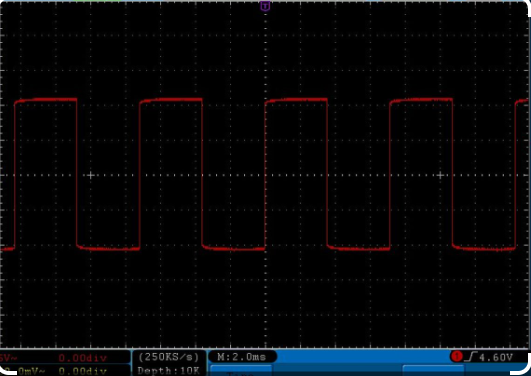This screenshot has height=376, width=531.
Task: Click the 250KS/s sample rate readout
Action: point(169,357)
